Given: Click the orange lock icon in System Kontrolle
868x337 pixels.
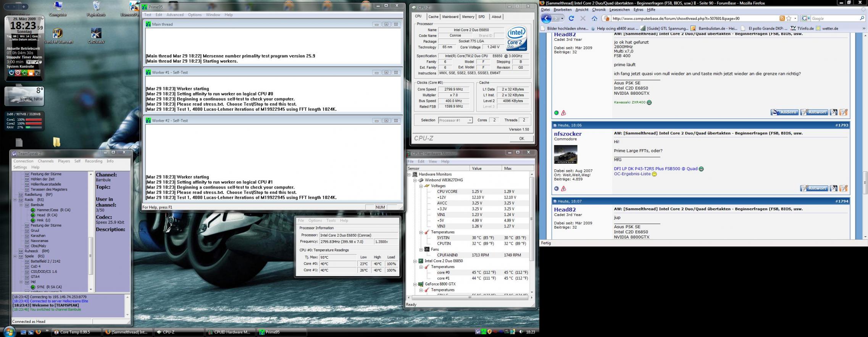Looking at the screenshot, I should click(31, 73).
